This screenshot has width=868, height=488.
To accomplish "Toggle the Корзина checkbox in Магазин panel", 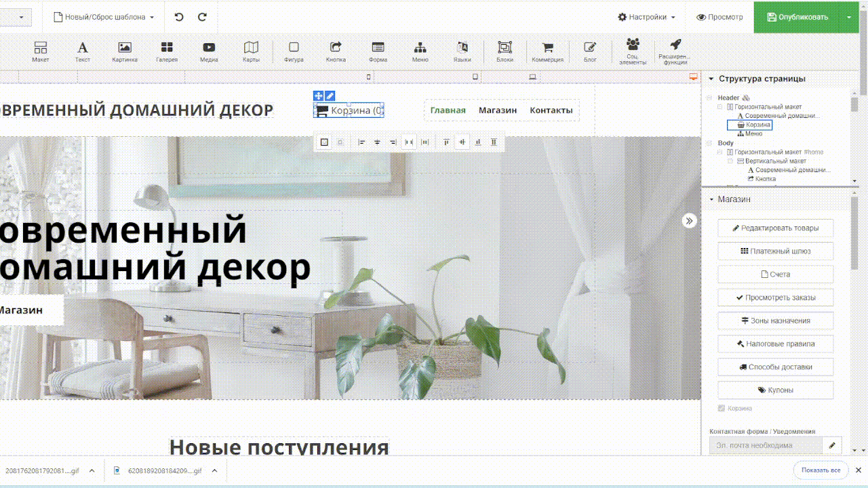I will [x=722, y=409].
